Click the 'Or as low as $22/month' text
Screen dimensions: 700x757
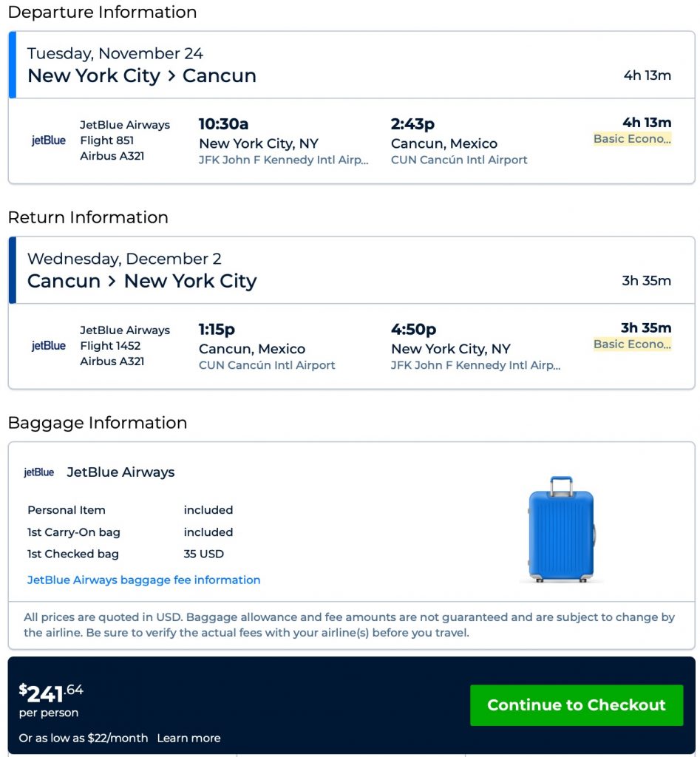pyautogui.click(x=84, y=738)
